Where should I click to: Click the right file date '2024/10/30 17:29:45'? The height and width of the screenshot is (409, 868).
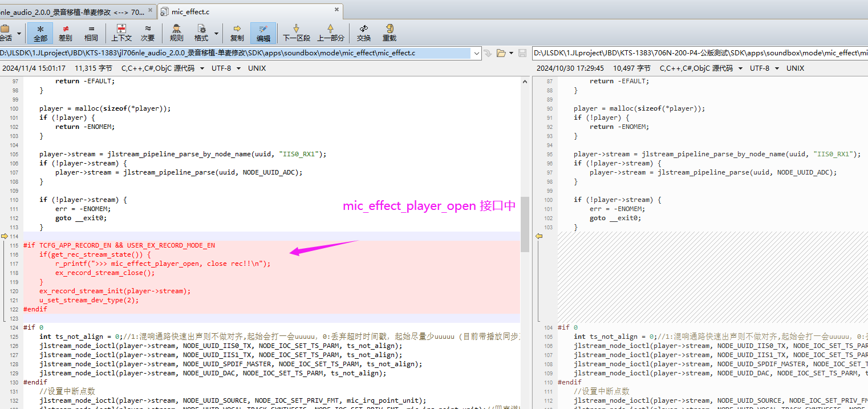coord(570,68)
